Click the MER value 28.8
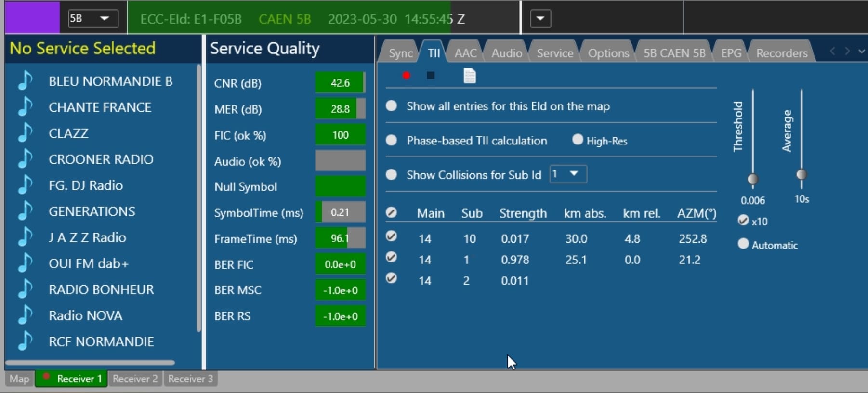Screen dimensions: 868x393 (x=340, y=109)
